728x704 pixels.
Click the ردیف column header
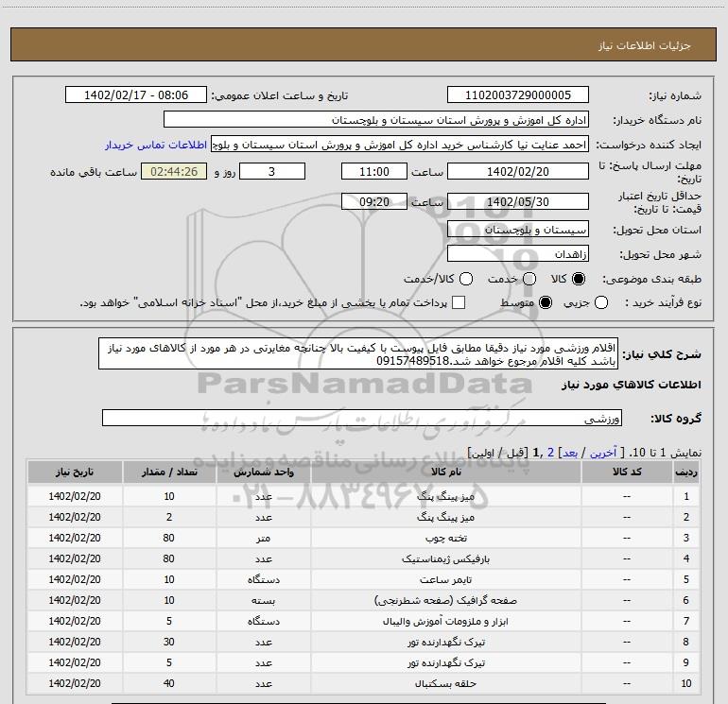coord(686,472)
